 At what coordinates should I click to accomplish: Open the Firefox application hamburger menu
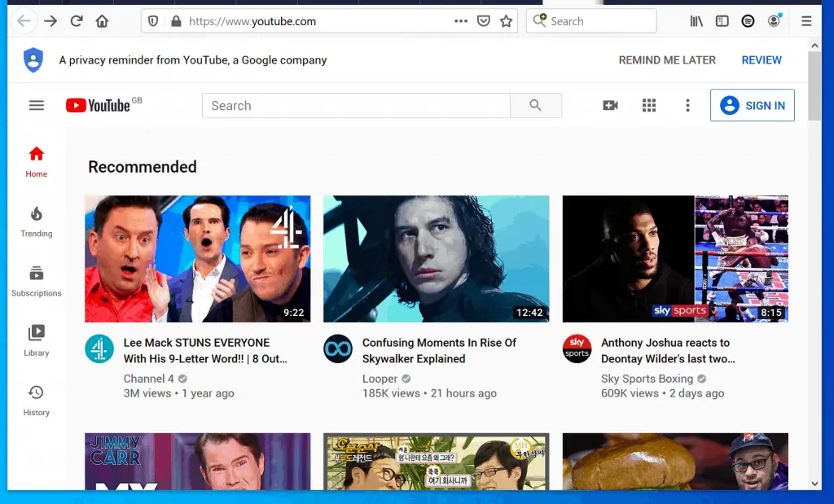[806, 21]
